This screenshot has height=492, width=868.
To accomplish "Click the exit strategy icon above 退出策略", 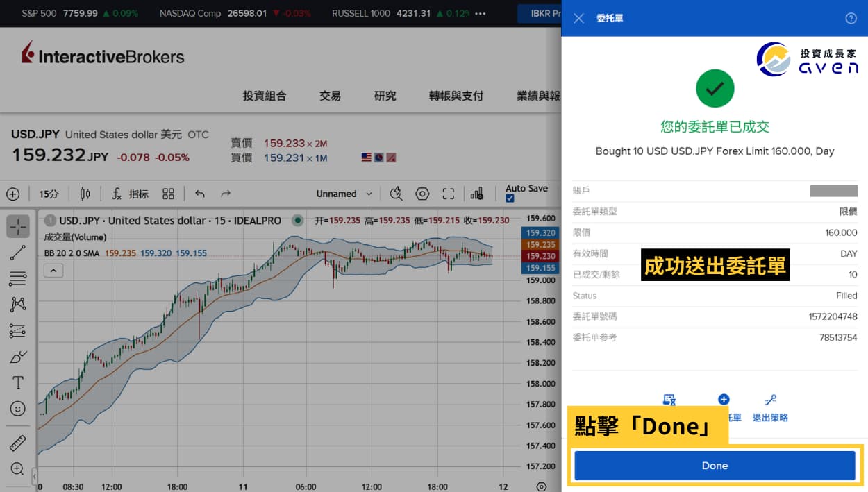I will 770,400.
